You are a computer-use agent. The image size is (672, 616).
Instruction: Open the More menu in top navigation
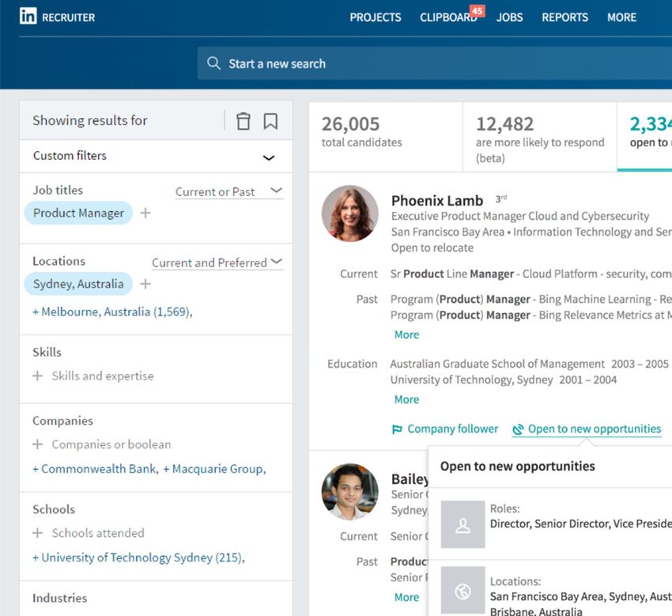[x=622, y=17]
